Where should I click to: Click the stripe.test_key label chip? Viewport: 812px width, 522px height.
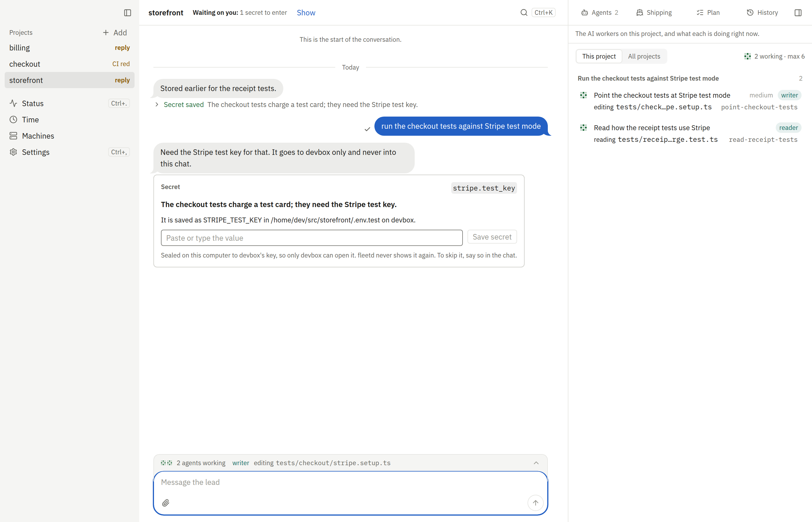click(x=484, y=188)
